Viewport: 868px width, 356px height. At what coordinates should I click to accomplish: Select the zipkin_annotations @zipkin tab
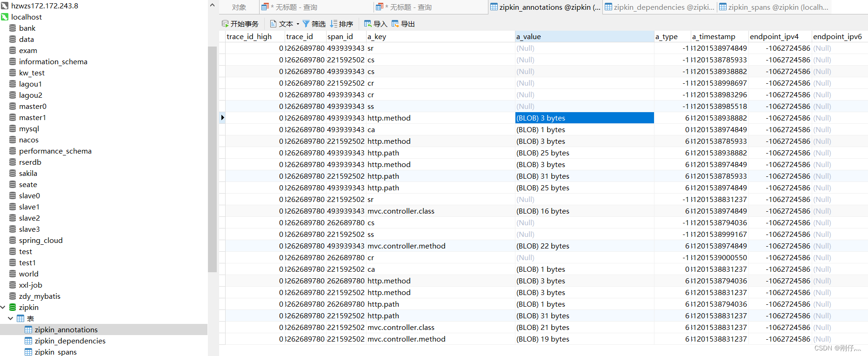tap(545, 7)
